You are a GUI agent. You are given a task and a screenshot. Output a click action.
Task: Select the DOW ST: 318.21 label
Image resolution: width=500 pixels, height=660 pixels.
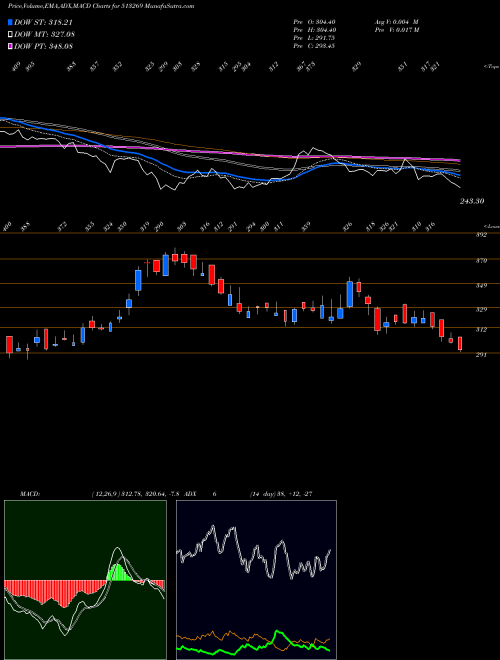[43, 22]
